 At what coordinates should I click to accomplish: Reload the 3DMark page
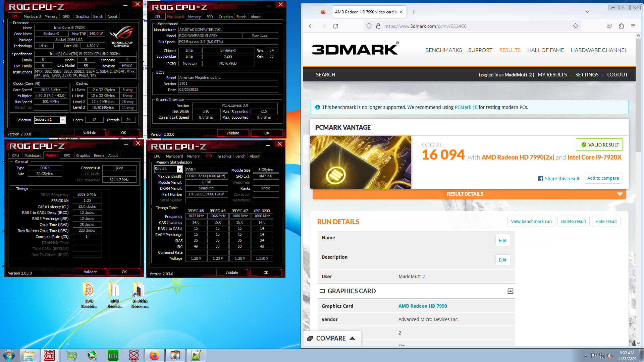pos(335,26)
